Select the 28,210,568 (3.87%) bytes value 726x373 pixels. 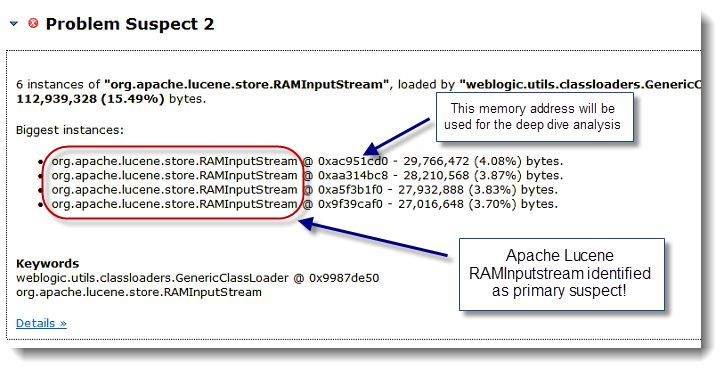click(483, 175)
